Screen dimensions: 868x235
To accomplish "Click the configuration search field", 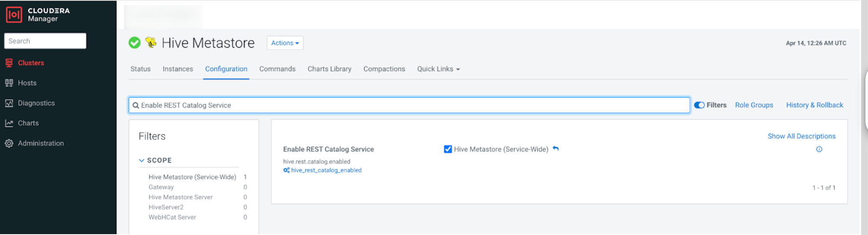I will 409,105.
